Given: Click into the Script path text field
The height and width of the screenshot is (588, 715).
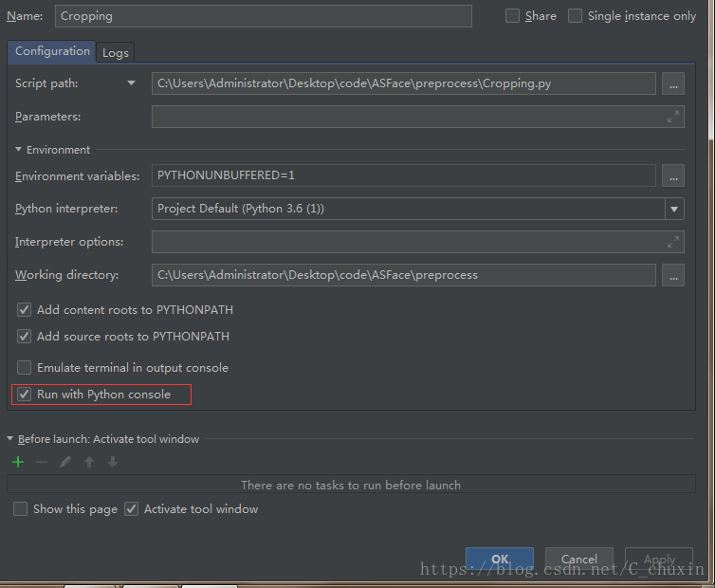Looking at the screenshot, I should tap(404, 83).
